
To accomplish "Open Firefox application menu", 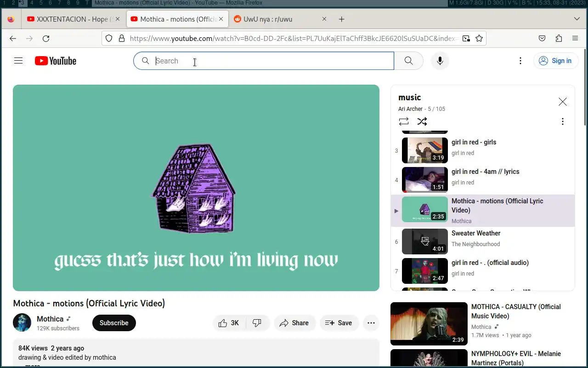I will point(575,39).
